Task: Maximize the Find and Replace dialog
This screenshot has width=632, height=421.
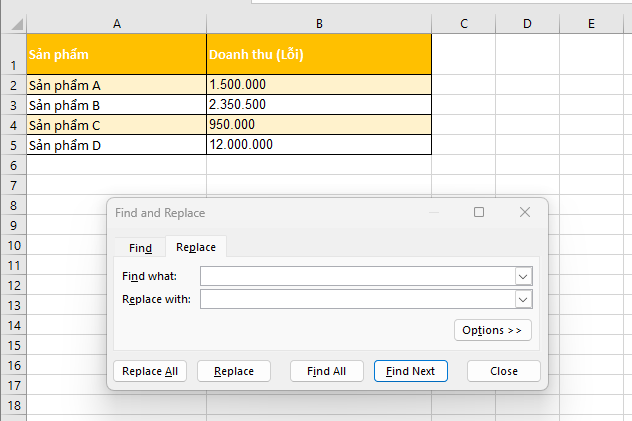Action: point(479,212)
